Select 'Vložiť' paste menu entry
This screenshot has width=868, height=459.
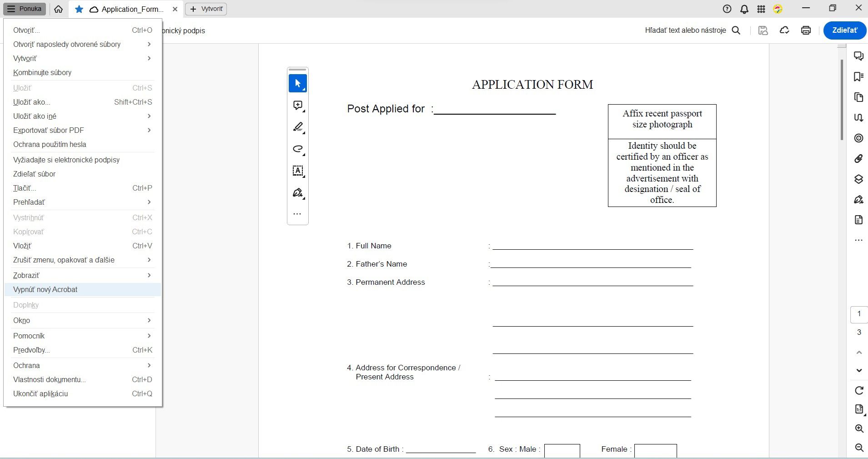(x=83, y=246)
